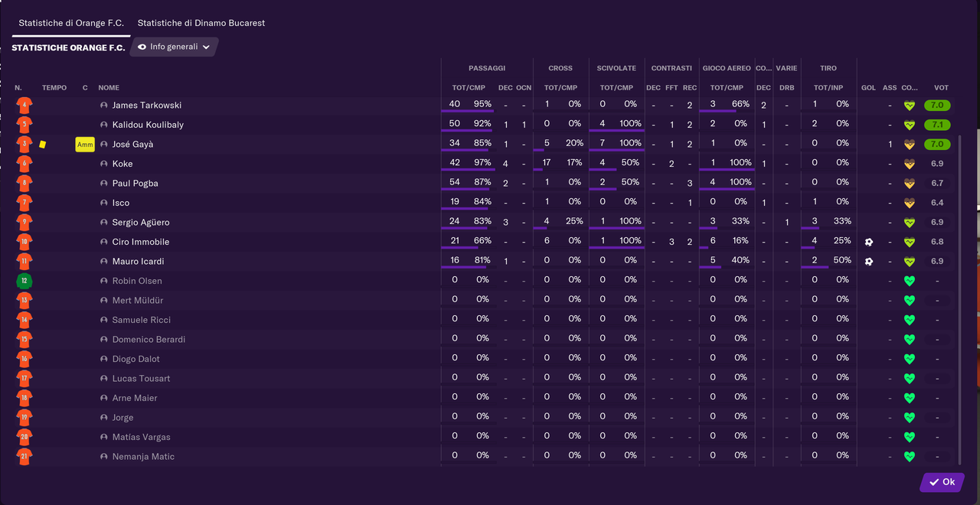Click James Tarkowski's condition heart icon
The width and height of the screenshot is (980, 505).
(910, 106)
